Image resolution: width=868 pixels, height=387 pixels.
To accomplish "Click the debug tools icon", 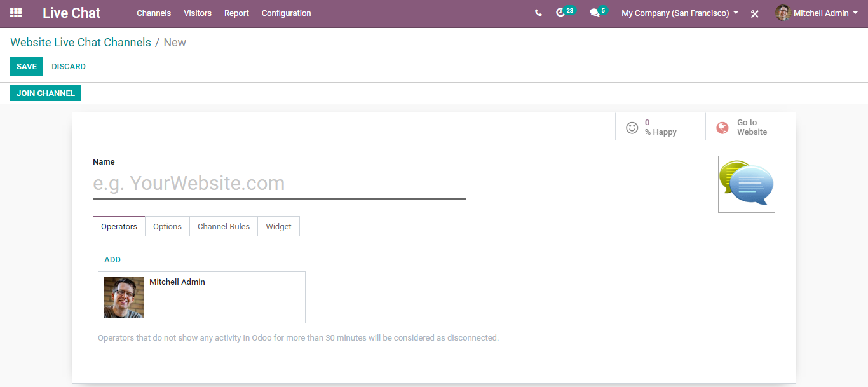I will (755, 13).
